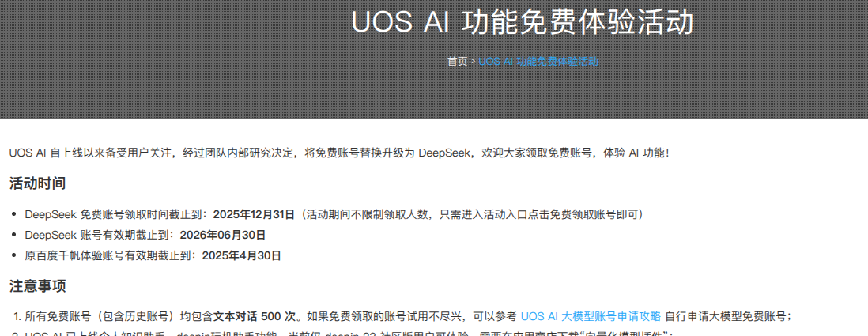The height and width of the screenshot is (336, 868).
Task: Click the 注意事项 section heading
Action: (38, 285)
